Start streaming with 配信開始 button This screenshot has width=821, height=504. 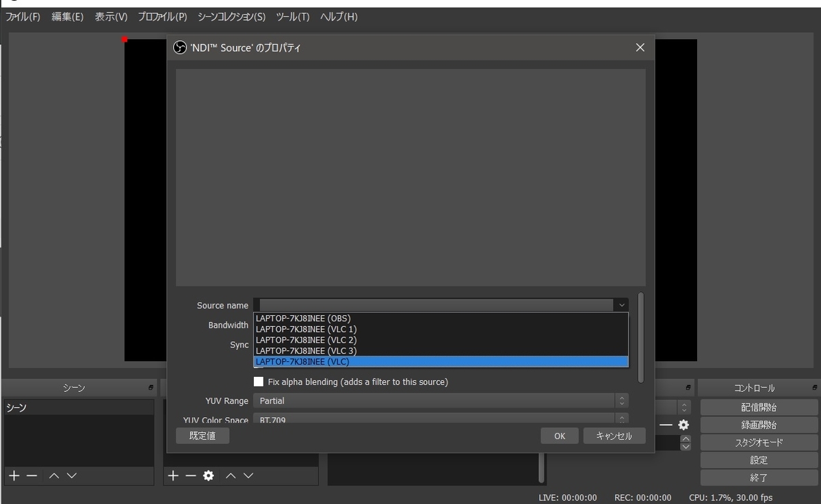click(x=759, y=407)
